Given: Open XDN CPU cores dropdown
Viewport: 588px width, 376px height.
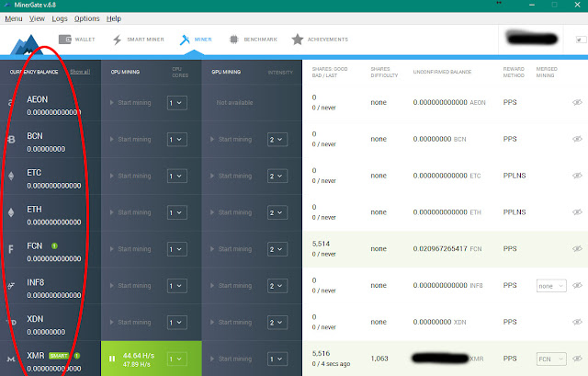Looking at the screenshot, I should [177, 323].
